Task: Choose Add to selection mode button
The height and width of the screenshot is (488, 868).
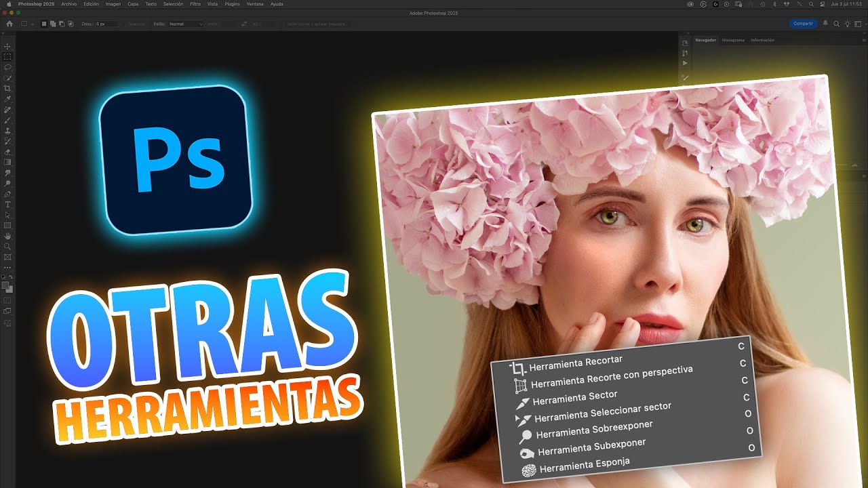Action: click(x=54, y=24)
